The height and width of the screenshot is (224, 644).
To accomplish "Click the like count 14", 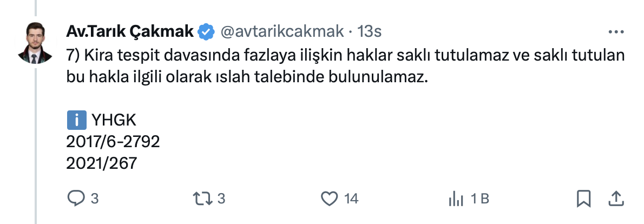I will (351, 199).
